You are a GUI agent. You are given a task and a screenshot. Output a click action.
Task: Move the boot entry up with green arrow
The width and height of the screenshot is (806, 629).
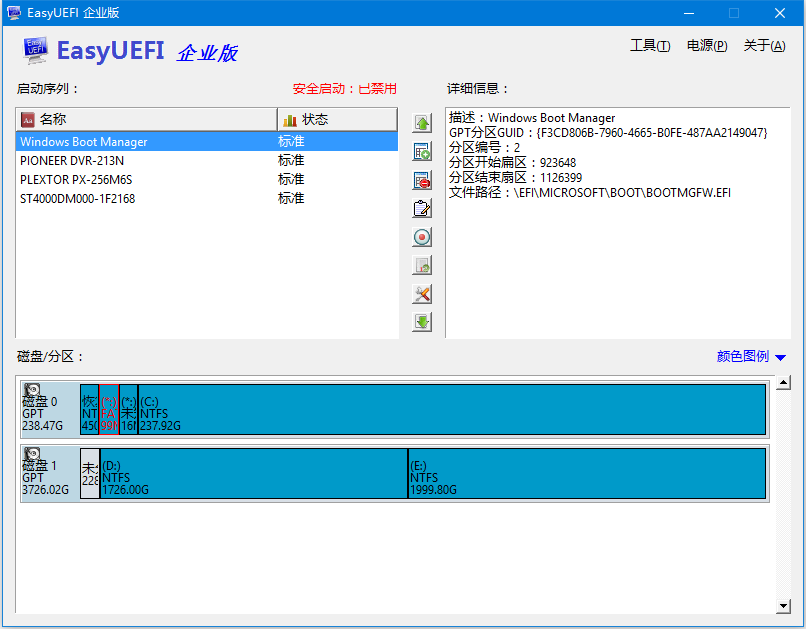(422, 123)
